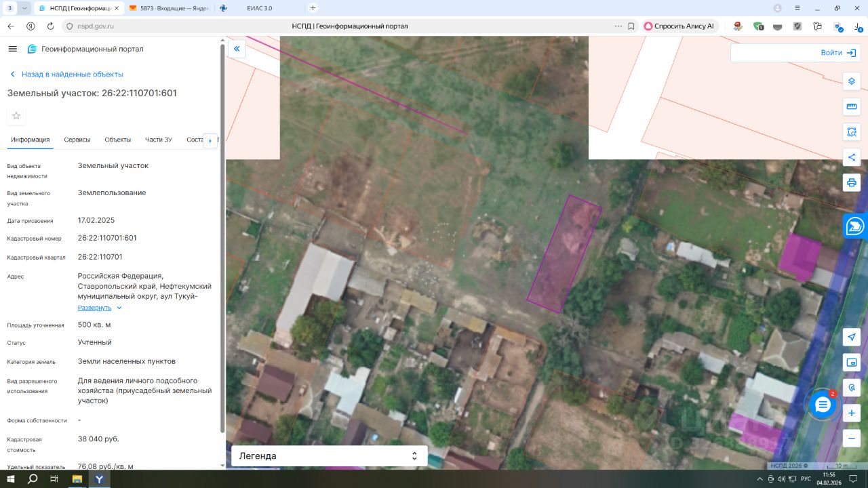Switch to the ЕИАС 3.0 browser tab
The image size is (868, 488).
point(258,8)
